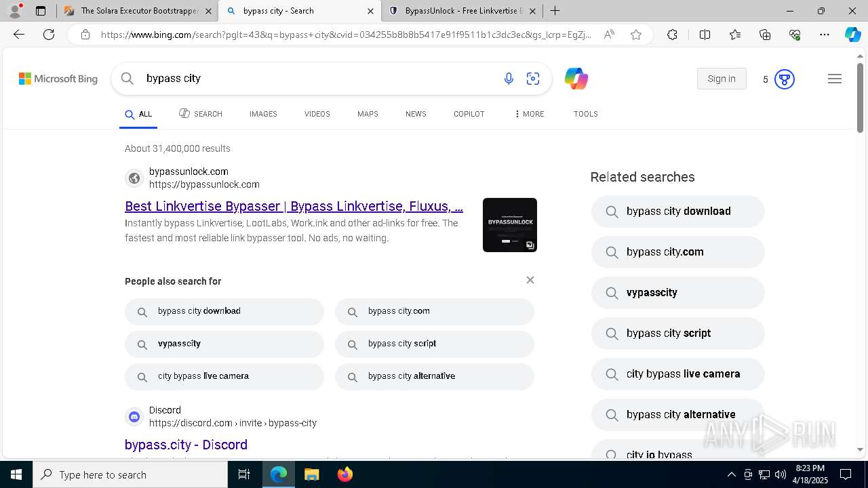Image resolution: width=868 pixels, height=488 pixels.
Task: Open the Extensions puzzle icon
Action: pos(672,35)
